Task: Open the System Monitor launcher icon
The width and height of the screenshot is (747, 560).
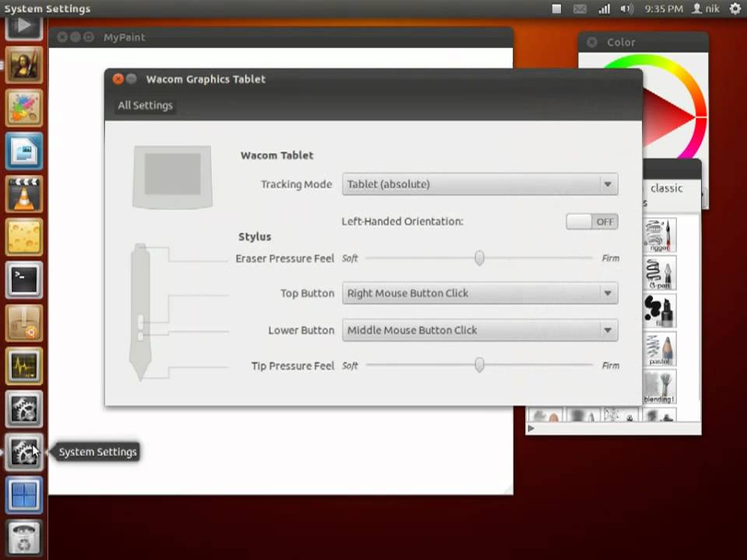Action: (24, 366)
